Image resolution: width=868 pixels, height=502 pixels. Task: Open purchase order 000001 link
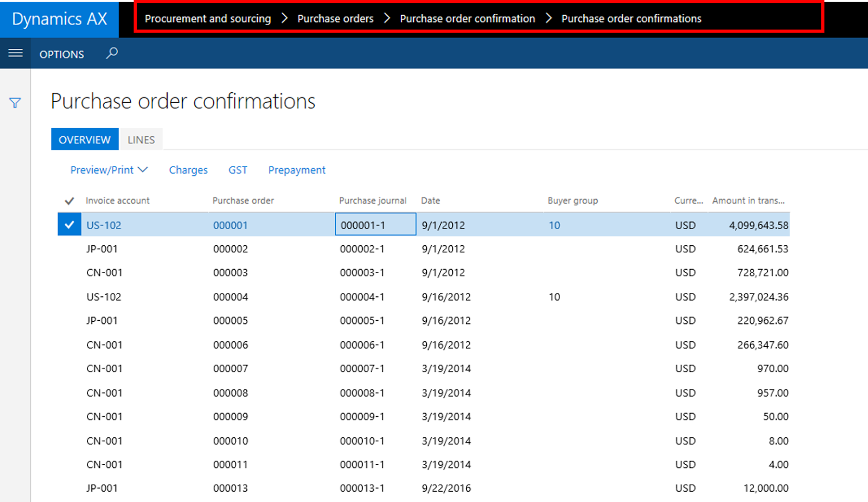coord(231,225)
